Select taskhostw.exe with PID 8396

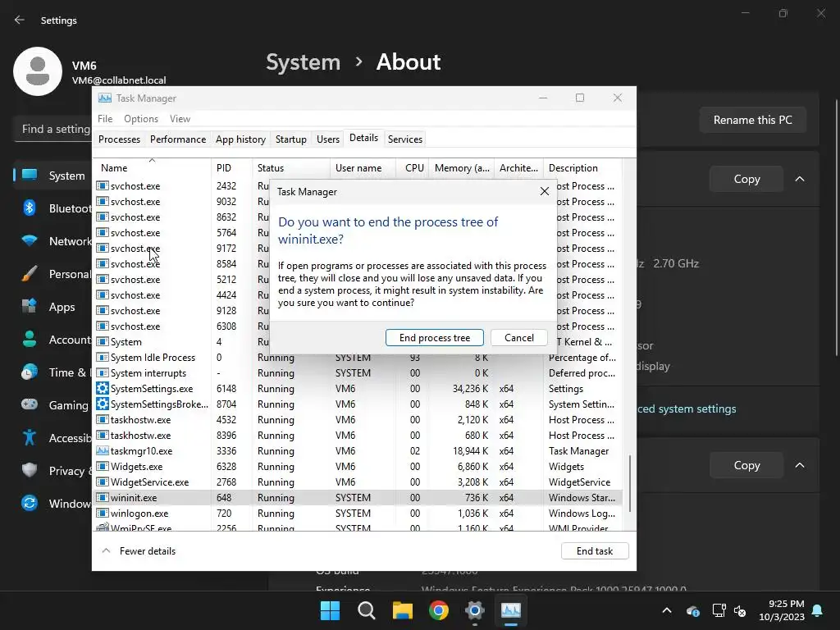coord(358,435)
